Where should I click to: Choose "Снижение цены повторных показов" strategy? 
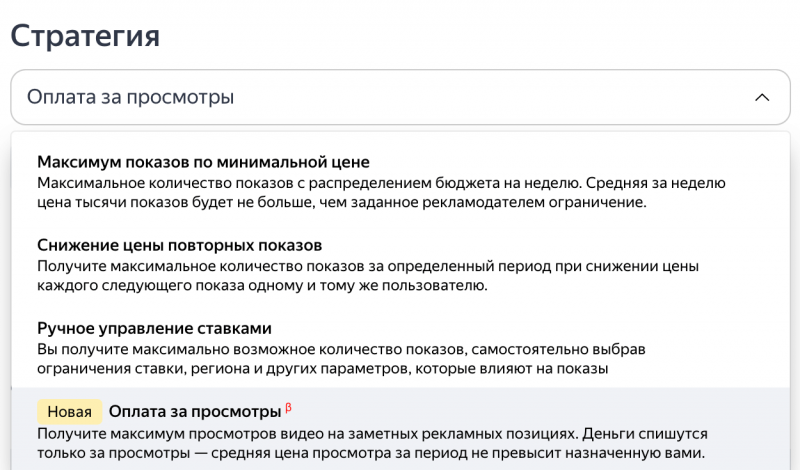[179, 245]
